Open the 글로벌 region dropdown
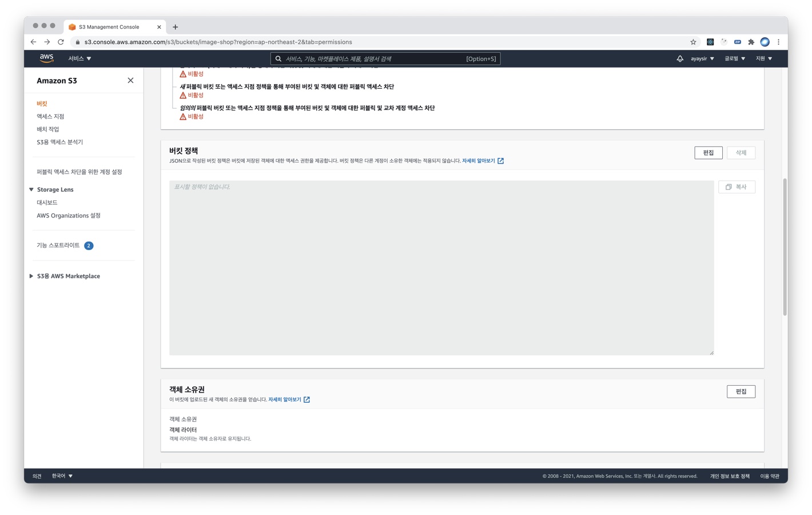This screenshot has width=812, height=515. pos(735,58)
